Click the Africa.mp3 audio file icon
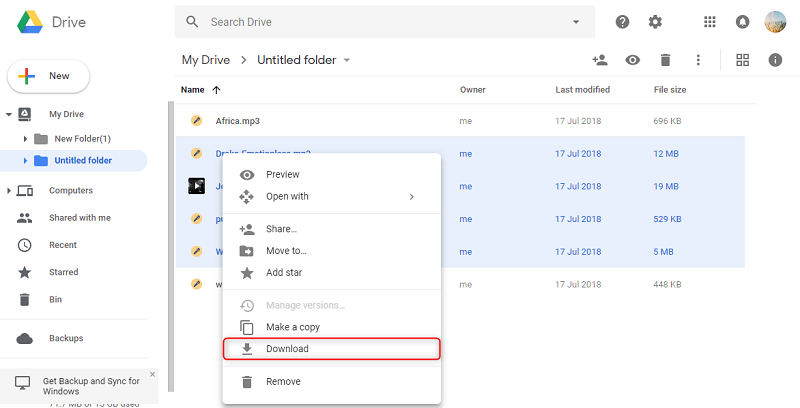 (x=196, y=121)
